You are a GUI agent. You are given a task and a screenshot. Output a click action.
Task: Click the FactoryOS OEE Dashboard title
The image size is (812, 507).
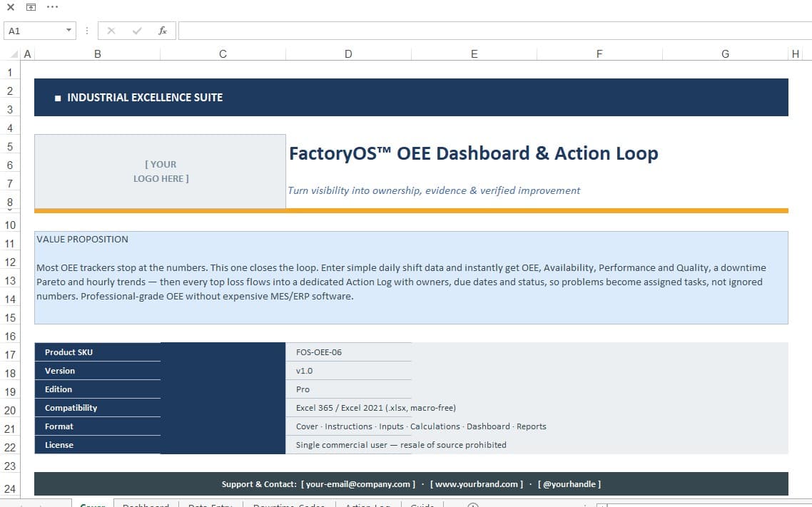point(473,153)
